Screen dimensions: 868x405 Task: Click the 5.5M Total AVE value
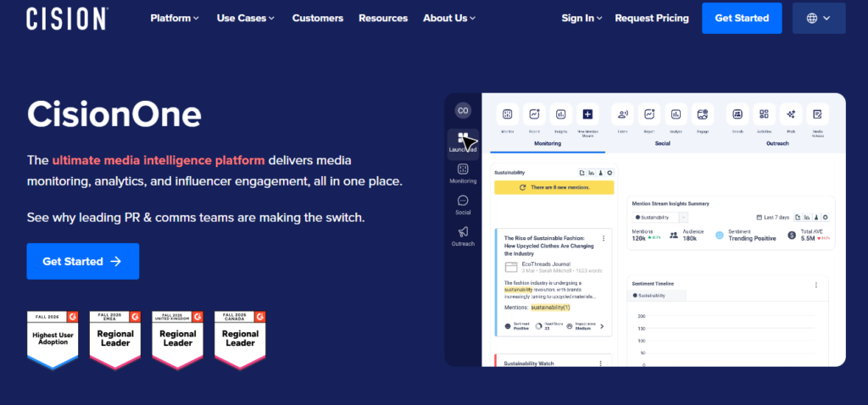[808, 238]
